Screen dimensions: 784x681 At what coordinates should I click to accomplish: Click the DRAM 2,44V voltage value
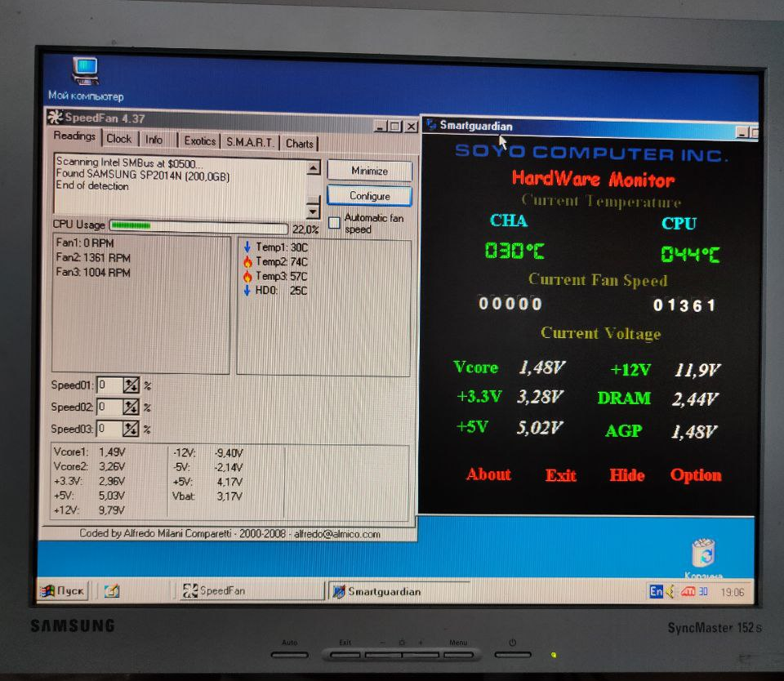tap(695, 399)
